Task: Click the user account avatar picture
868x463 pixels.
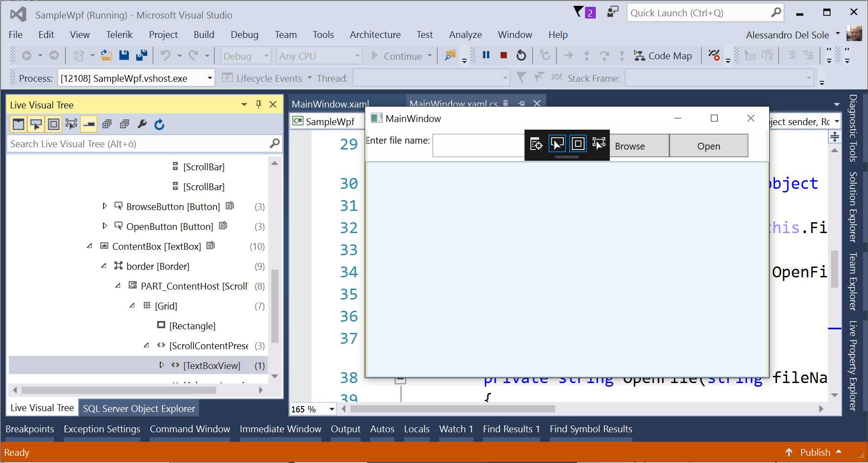Action: (x=854, y=34)
